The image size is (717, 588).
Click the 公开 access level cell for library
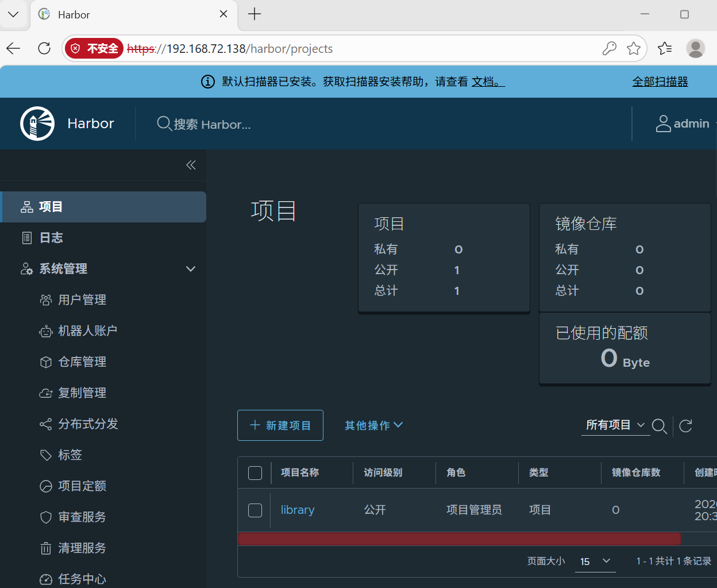[x=375, y=510]
